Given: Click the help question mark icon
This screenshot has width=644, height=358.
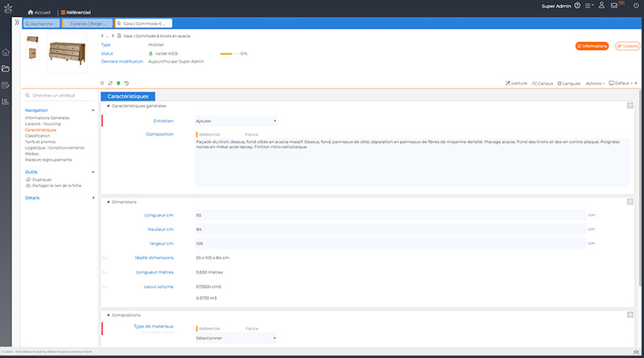Looking at the screenshot, I should [x=577, y=6].
